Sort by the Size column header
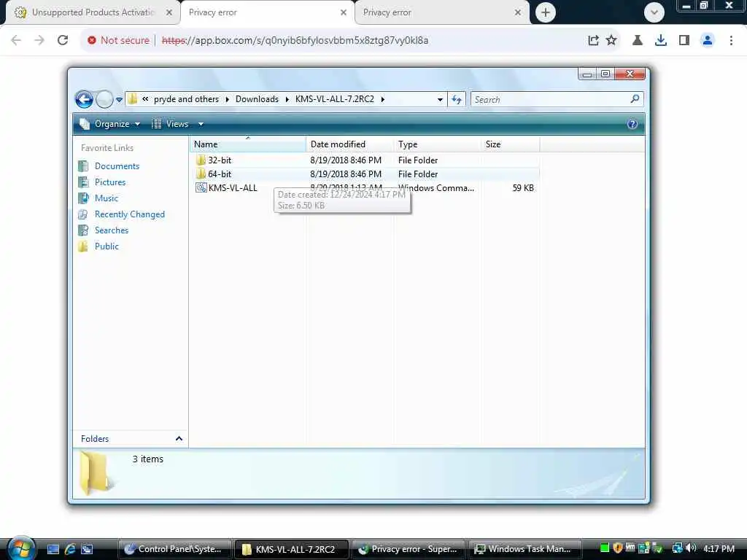Viewport: 747px width, 560px height. point(511,144)
